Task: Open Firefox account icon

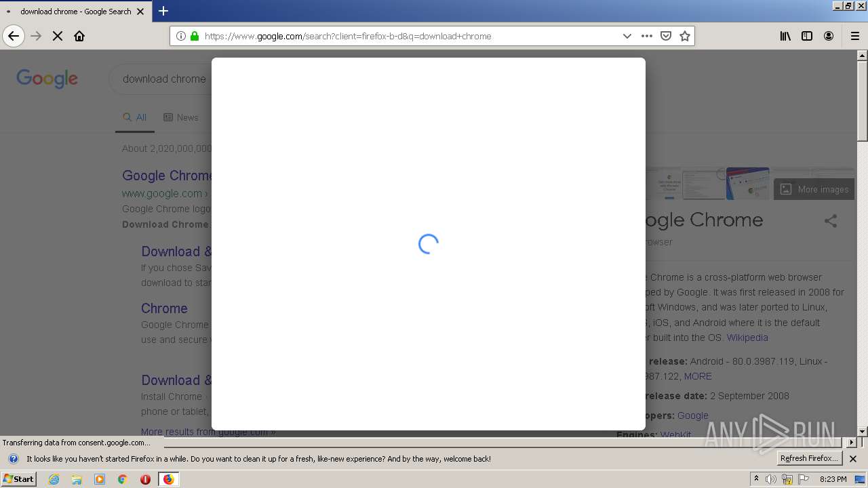Action: (x=829, y=36)
